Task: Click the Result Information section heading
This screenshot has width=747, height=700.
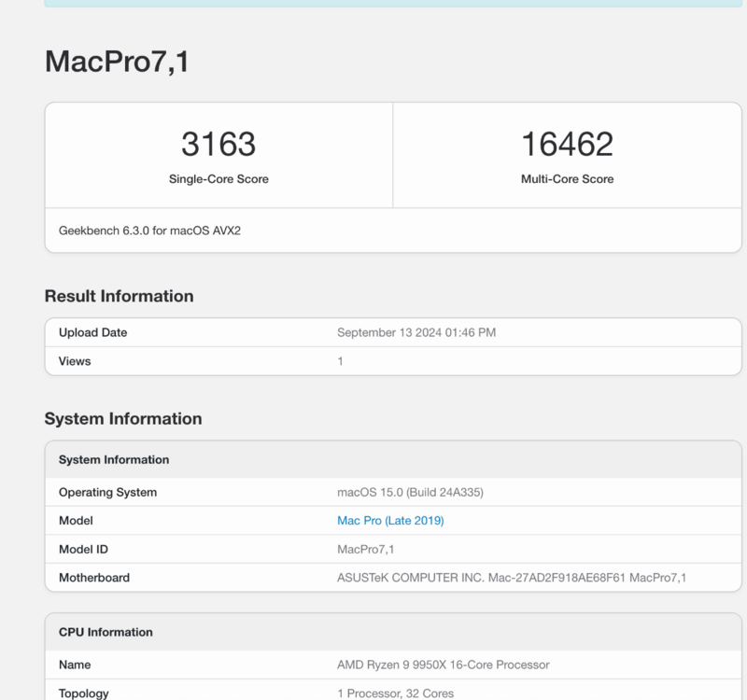Action: pyautogui.click(x=119, y=296)
